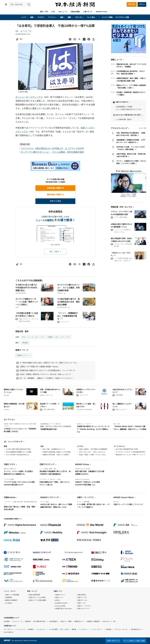The image size is (150, 644).
Task: Click the orange お申し込み button
Action: point(132,4)
